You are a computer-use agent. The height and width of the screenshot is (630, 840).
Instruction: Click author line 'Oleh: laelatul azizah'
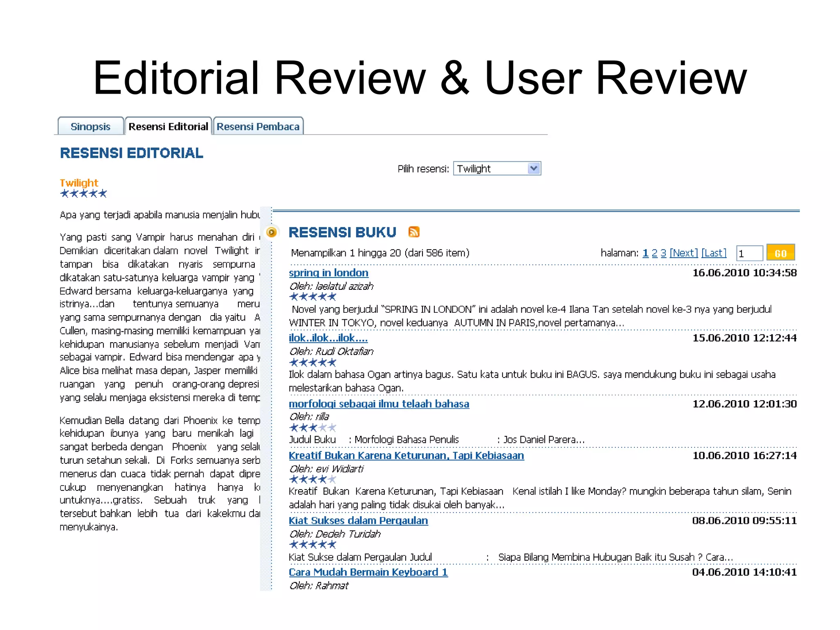(x=331, y=286)
